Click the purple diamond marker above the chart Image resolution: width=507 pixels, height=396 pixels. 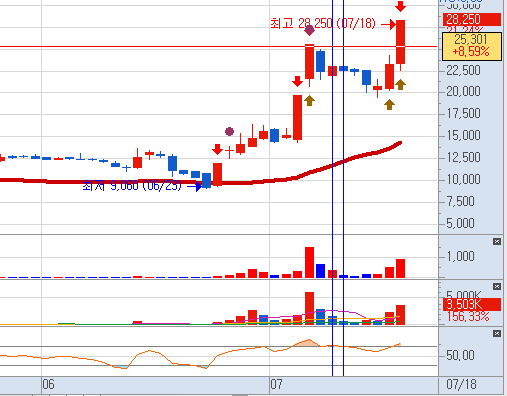[309, 30]
